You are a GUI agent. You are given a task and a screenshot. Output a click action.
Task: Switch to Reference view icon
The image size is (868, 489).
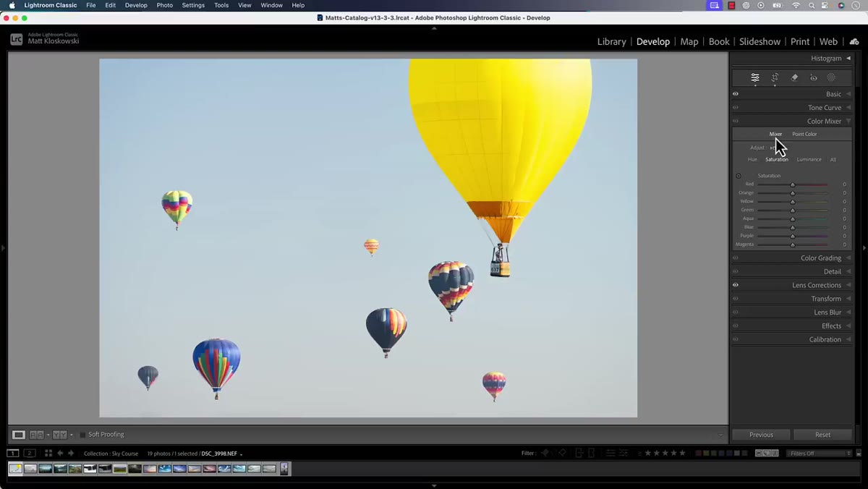tap(36, 435)
